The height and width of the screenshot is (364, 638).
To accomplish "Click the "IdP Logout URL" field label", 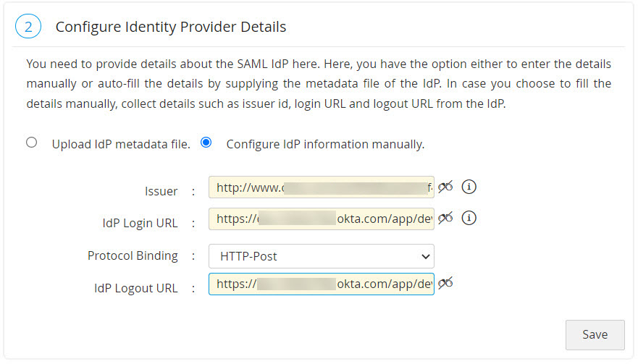I will click(x=135, y=288).
